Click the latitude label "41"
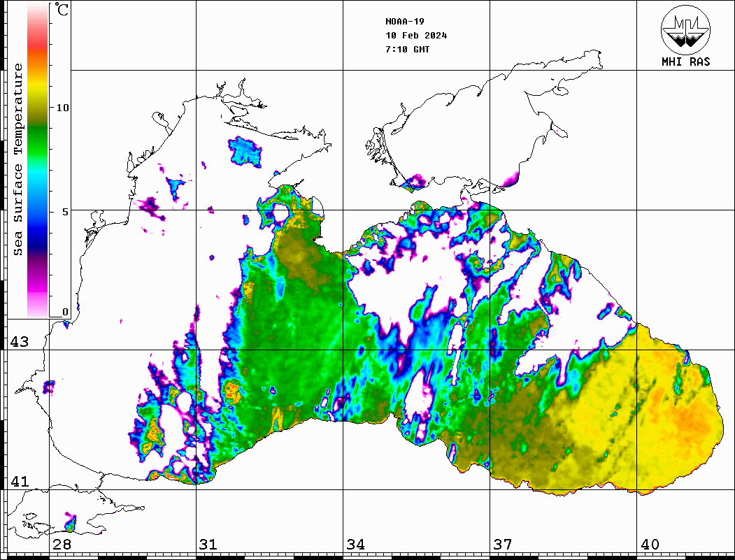735x560 pixels. click(20, 481)
